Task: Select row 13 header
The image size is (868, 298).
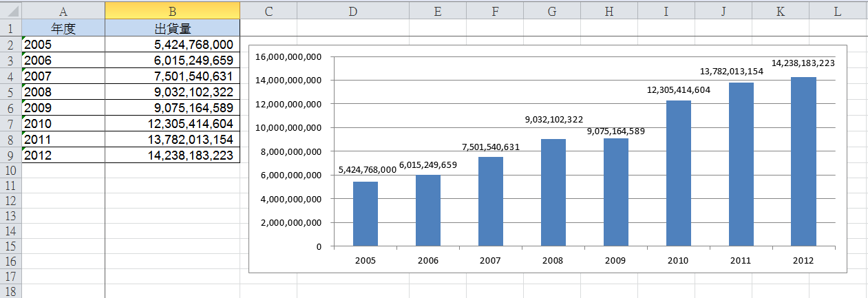Action: click(x=11, y=215)
